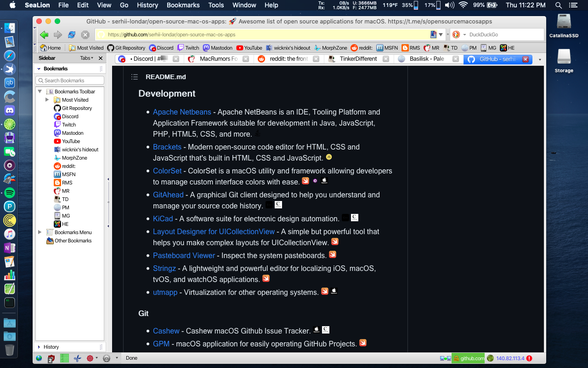
Task: Reload the current page
Action: tap(71, 34)
